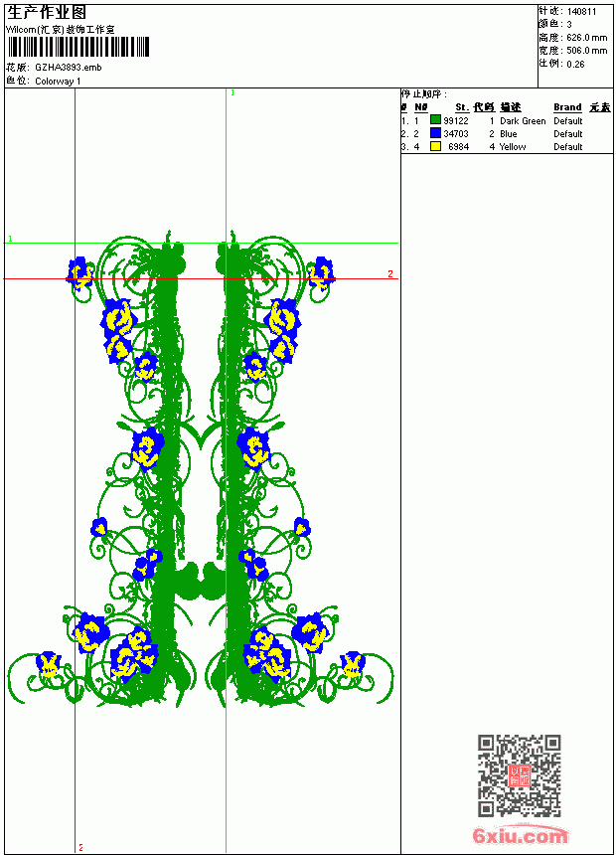Click the Default brand entry for Blue
Viewport: 616px width, 855px height.
tap(567, 133)
